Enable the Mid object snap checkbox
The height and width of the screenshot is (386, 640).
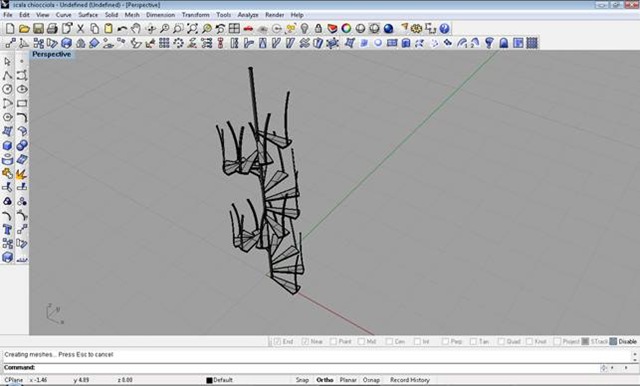click(361, 342)
